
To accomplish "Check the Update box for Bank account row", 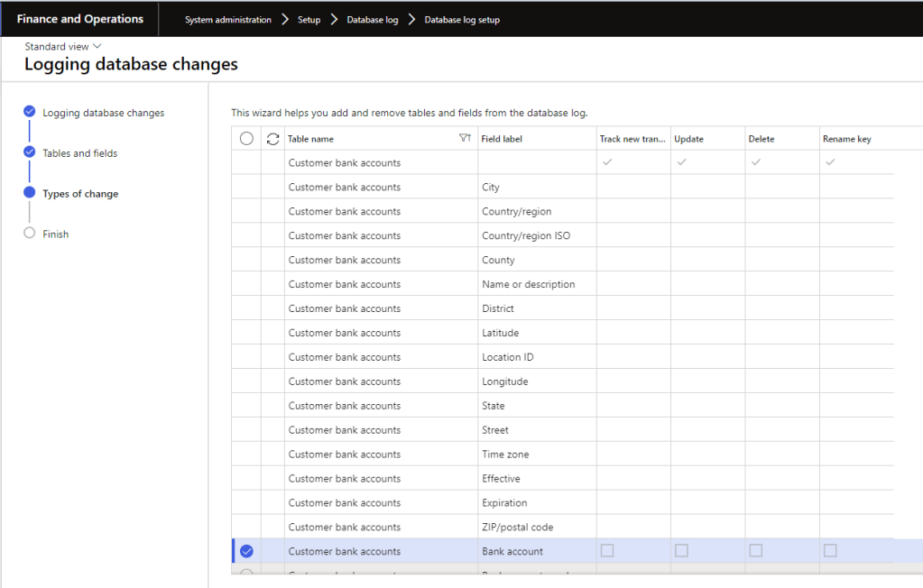I will tap(682, 550).
